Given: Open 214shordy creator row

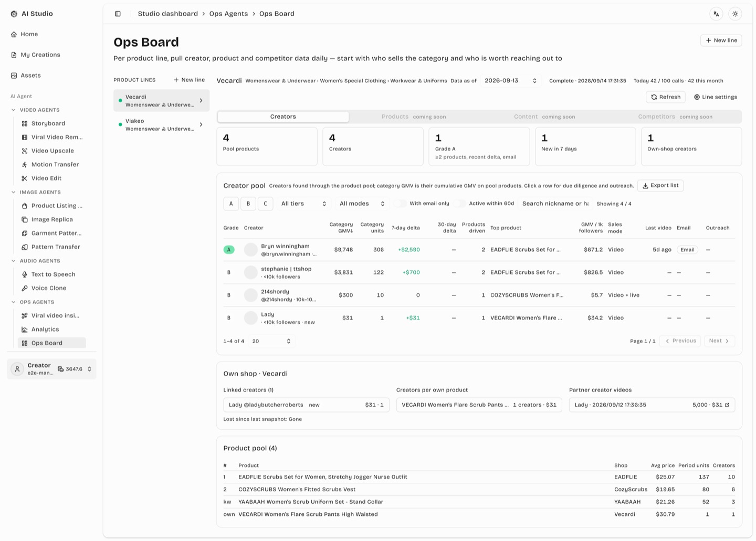Looking at the screenshot, I should (x=479, y=295).
